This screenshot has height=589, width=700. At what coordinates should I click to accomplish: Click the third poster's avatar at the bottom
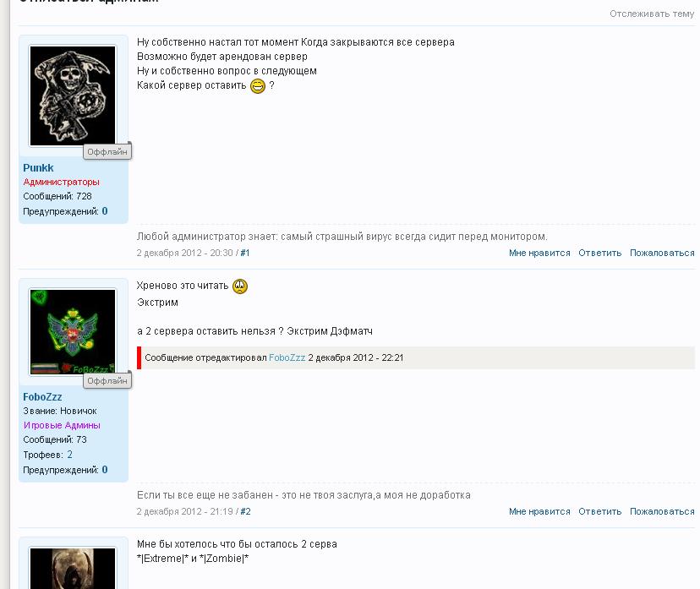73,569
